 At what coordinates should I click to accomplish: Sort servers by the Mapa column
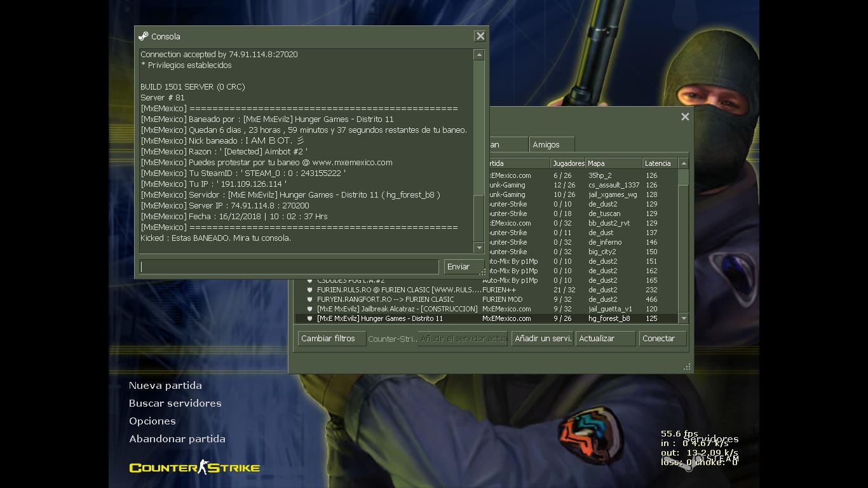pos(613,163)
